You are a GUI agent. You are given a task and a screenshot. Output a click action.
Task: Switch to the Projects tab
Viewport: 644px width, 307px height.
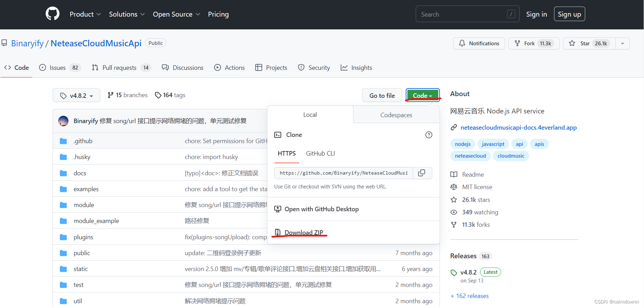pos(271,68)
